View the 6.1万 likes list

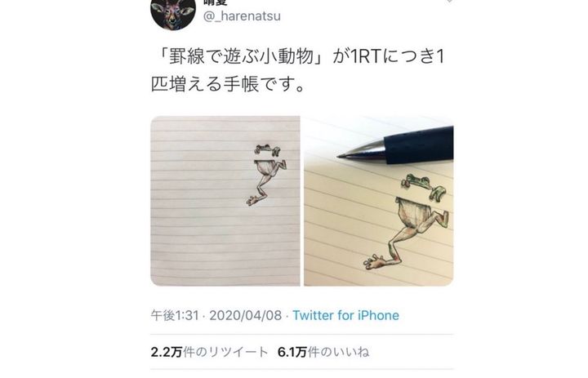[323, 352]
